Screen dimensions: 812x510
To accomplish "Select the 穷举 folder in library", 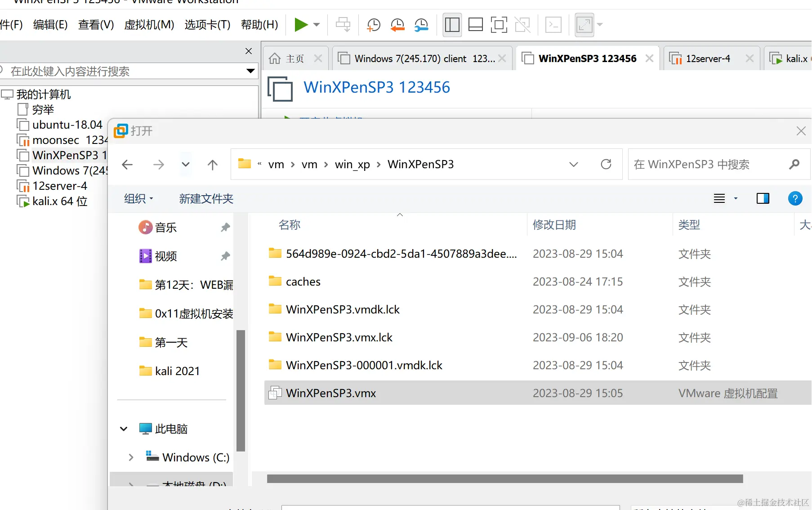I will (x=43, y=110).
